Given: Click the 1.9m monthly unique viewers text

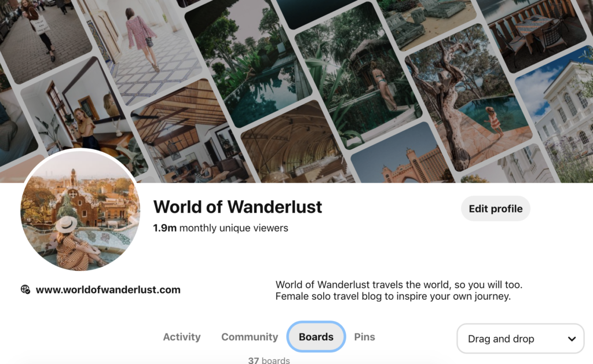Looking at the screenshot, I should pyautogui.click(x=221, y=228).
